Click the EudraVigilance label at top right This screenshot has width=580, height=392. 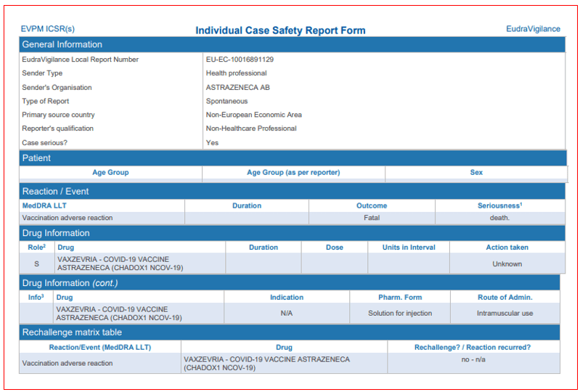tap(533, 29)
